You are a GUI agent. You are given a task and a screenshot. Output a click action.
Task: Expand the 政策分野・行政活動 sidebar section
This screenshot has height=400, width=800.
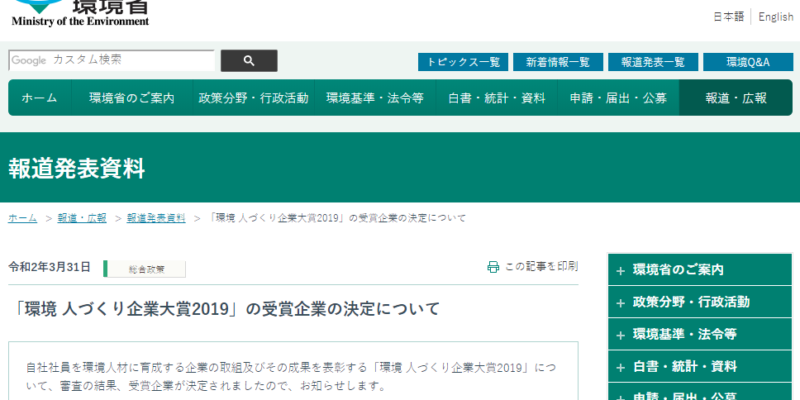point(699,302)
